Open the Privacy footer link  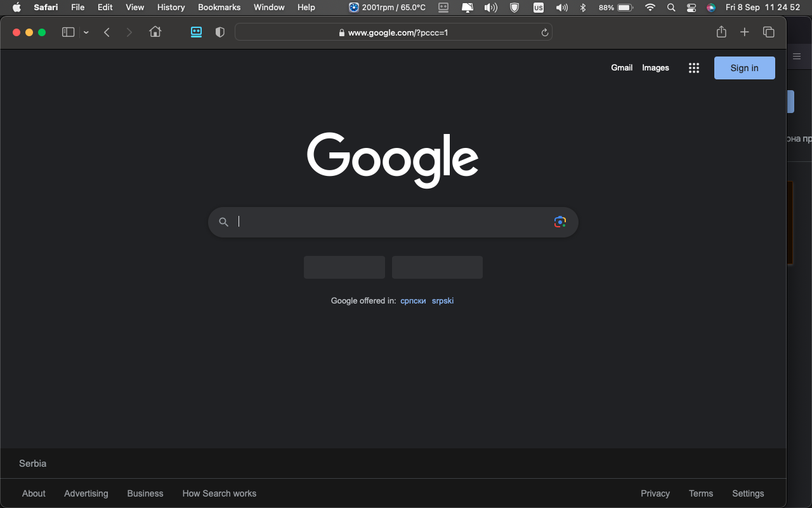click(655, 493)
